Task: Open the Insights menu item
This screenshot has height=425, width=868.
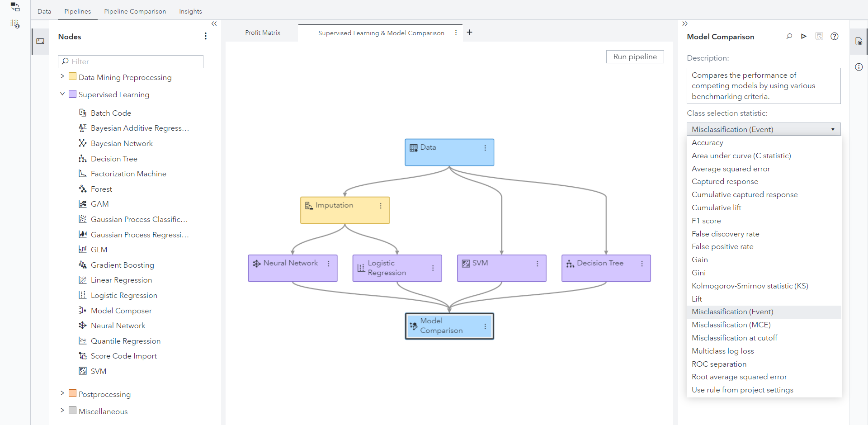Action: [x=190, y=11]
